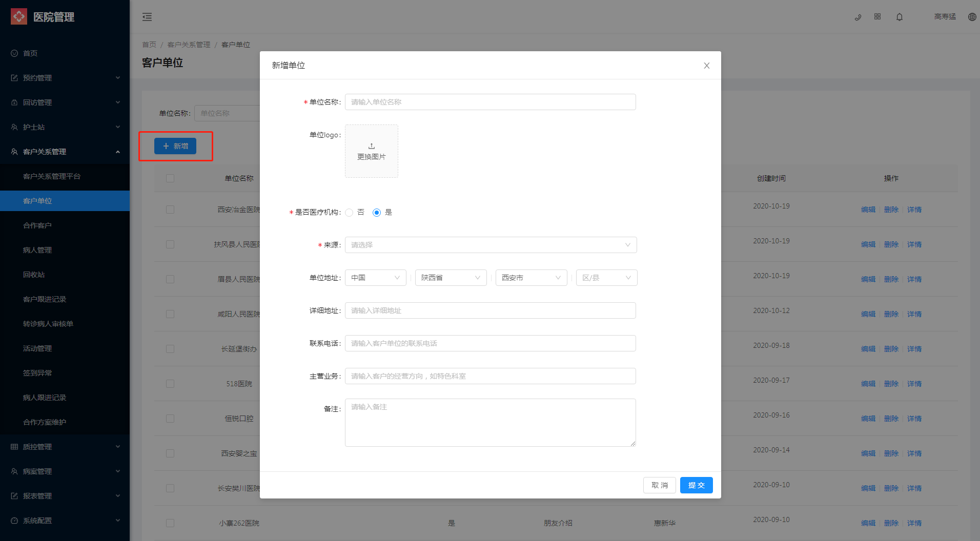Click the 系统配置 sidebar icon
This screenshot has width=980, height=541.
pos(14,521)
